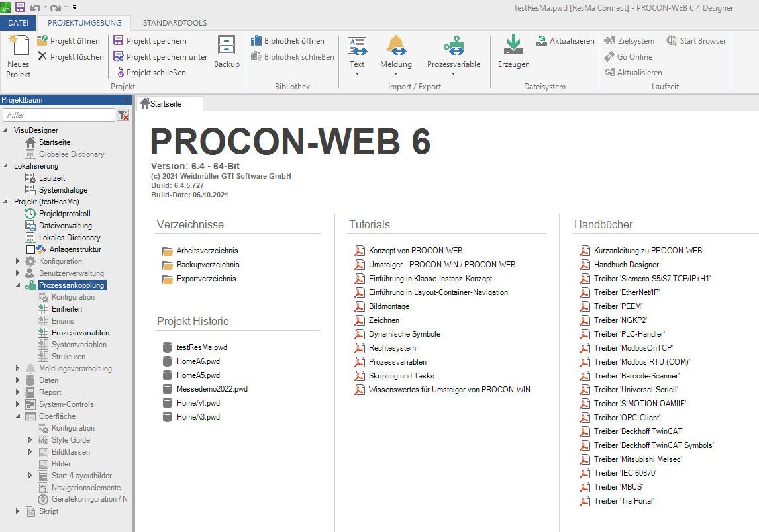
Task: Select Prozessvariablen in the project tree
Action: (x=80, y=333)
